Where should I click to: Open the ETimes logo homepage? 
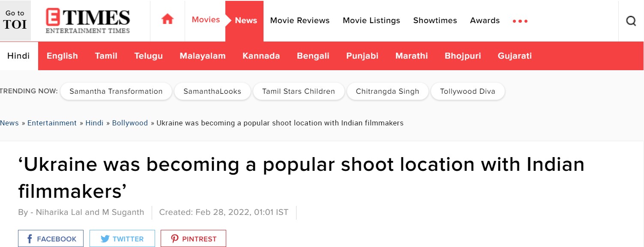click(x=88, y=21)
